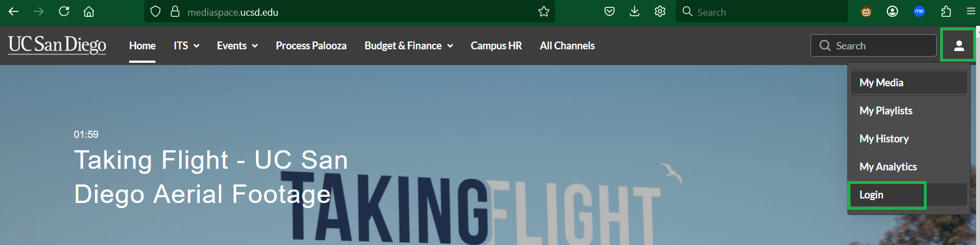Screen dimensions: 980x245
Task: Click the MediaSpace Search field
Action: pos(873,45)
